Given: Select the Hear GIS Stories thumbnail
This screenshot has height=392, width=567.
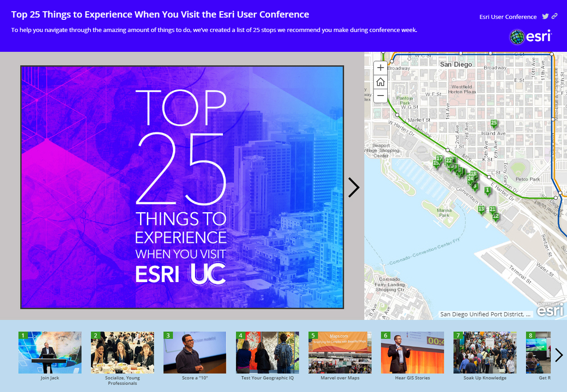Looking at the screenshot, I should [412, 353].
